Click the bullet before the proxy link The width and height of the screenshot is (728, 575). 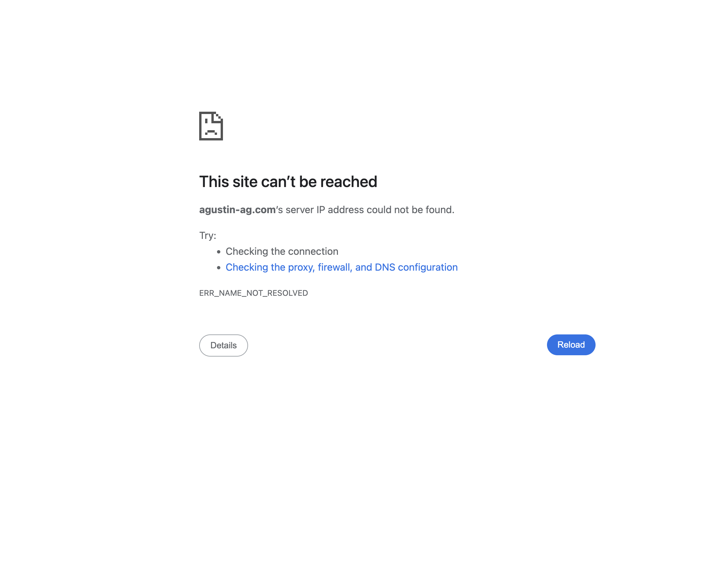pyautogui.click(x=219, y=268)
